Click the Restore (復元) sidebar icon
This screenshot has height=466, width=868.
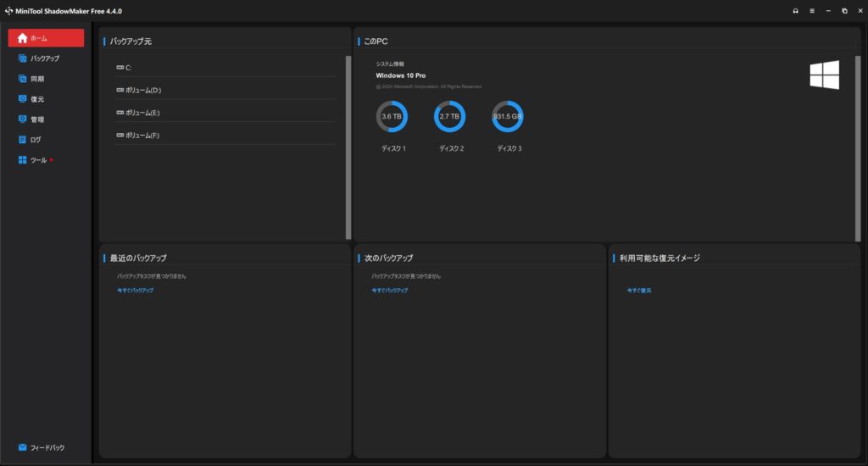pyautogui.click(x=23, y=99)
